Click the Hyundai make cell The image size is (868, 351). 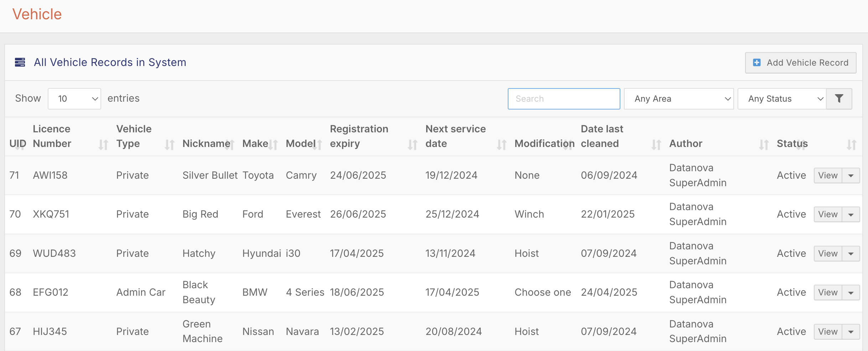[x=262, y=253]
